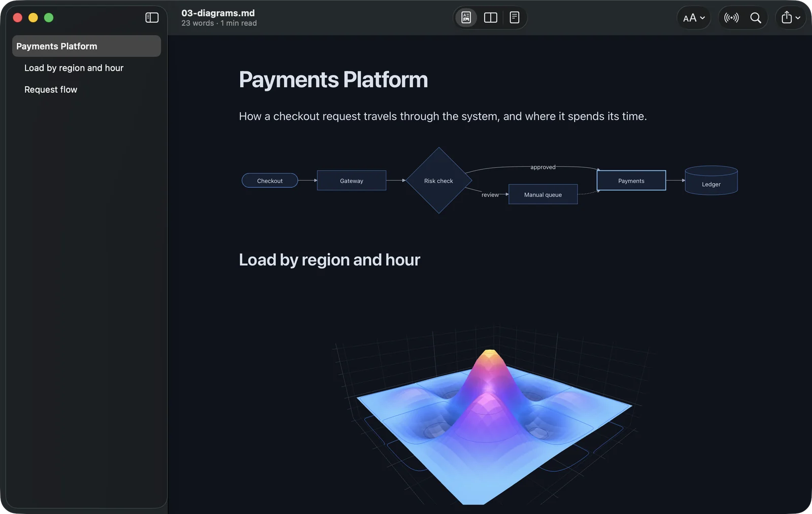The height and width of the screenshot is (514, 812).
Task: Click the 03-diagrams.md file title
Action: pos(218,13)
